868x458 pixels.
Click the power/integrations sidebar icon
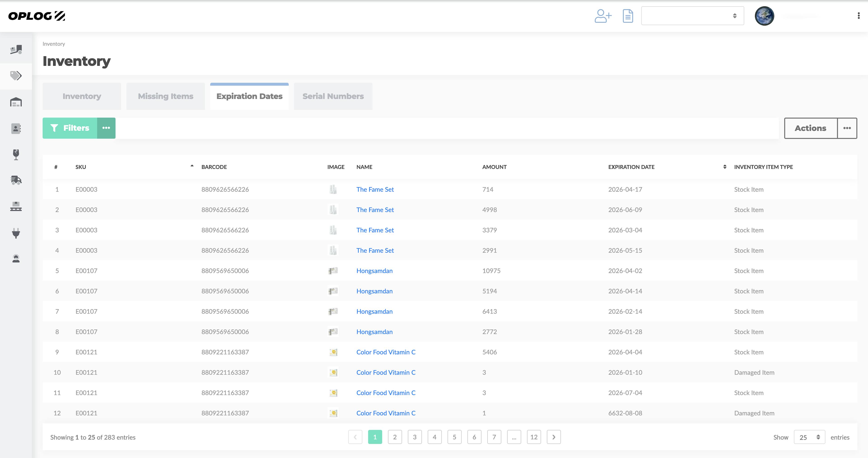coord(16,233)
